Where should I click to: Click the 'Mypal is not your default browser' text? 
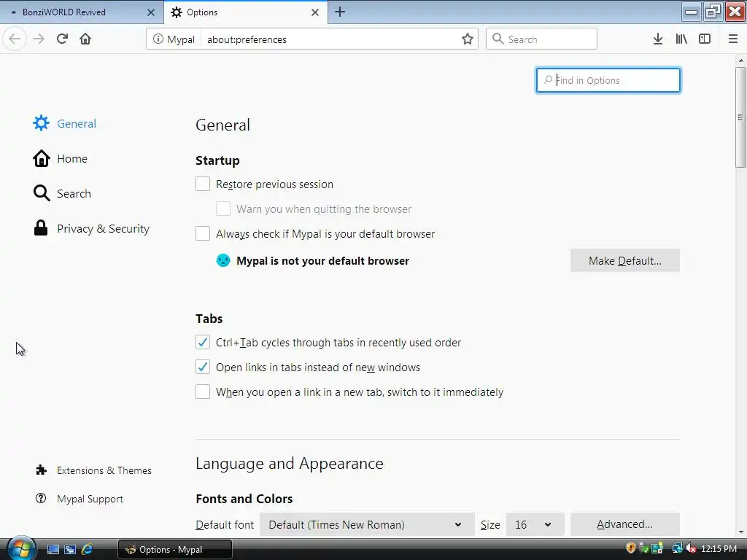pos(322,261)
